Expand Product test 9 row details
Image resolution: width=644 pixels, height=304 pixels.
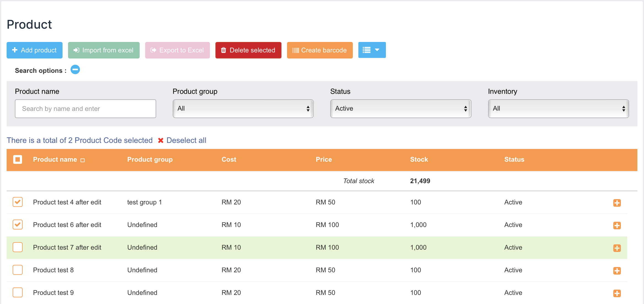(617, 293)
